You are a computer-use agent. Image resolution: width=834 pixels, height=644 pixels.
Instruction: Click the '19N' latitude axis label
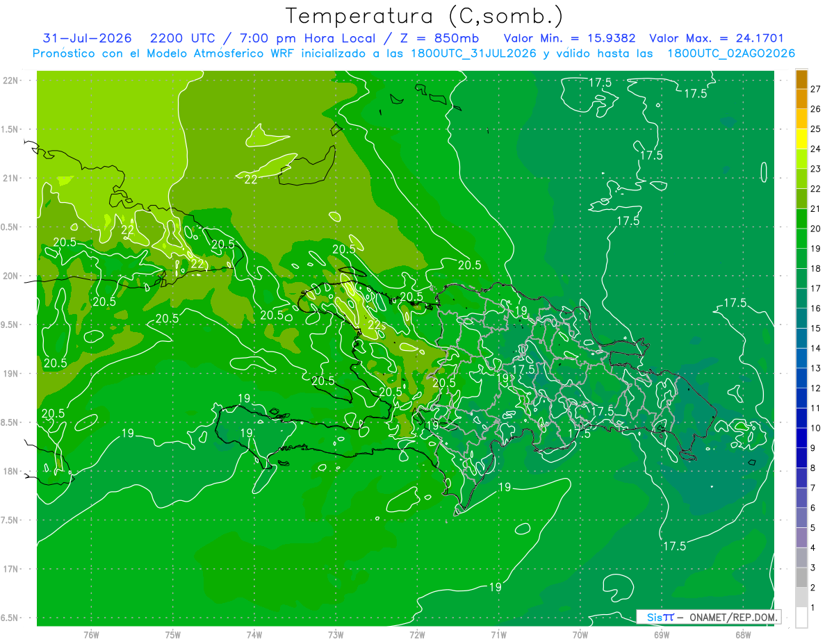(10, 373)
